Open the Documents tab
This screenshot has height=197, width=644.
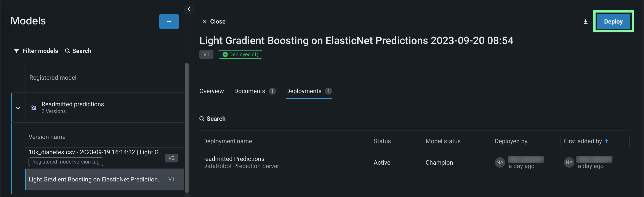[250, 91]
